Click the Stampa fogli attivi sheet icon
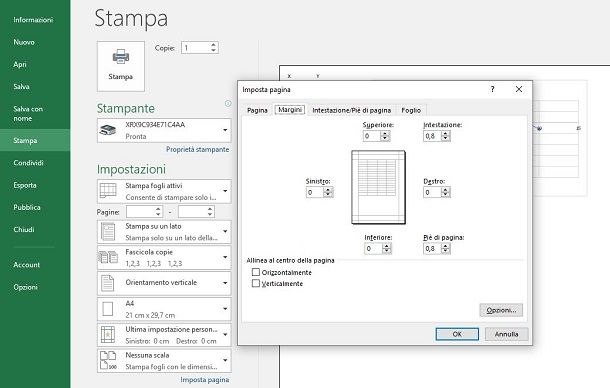The width and height of the screenshot is (610, 388). coord(108,191)
